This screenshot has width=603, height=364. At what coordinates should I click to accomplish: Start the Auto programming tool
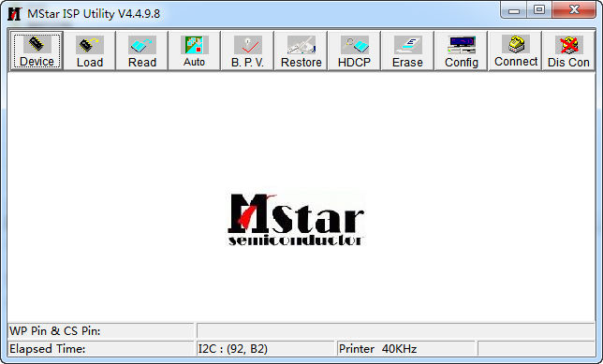click(195, 51)
